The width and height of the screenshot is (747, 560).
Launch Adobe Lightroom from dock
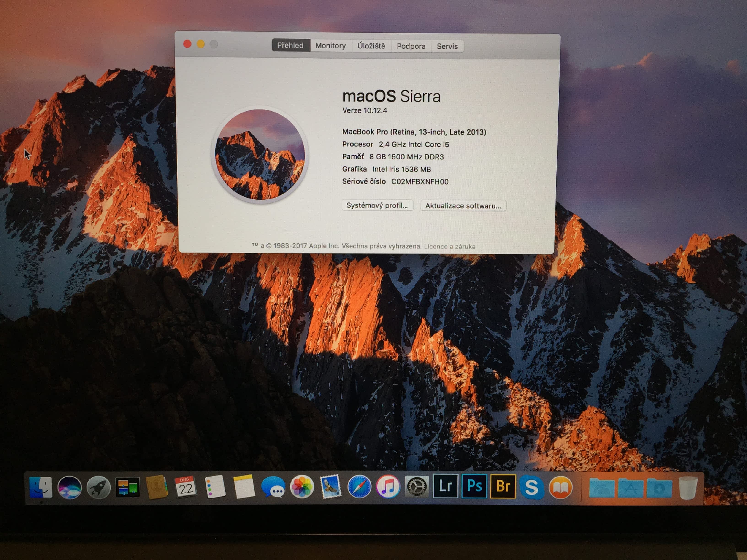(x=445, y=486)
